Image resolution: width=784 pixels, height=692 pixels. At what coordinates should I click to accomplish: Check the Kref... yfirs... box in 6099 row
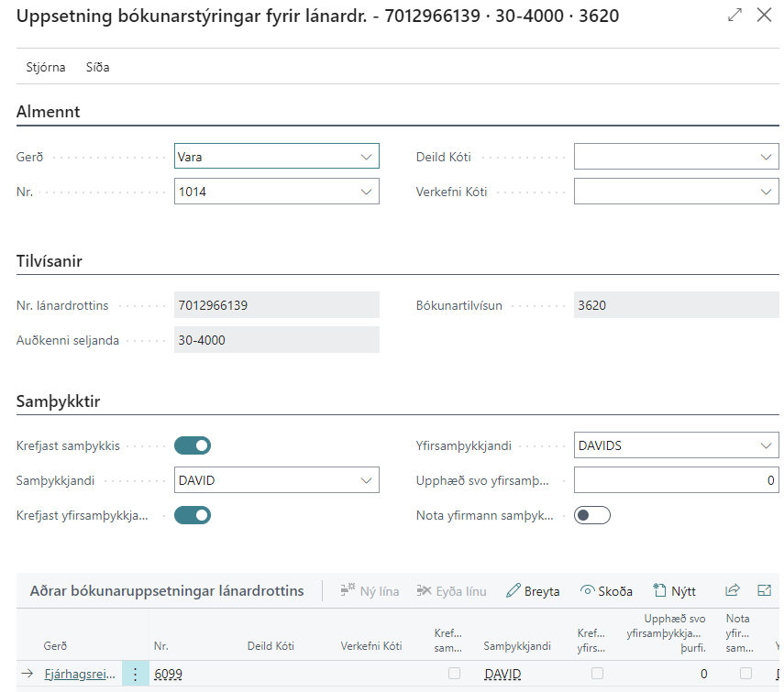[x=597, y=674]
